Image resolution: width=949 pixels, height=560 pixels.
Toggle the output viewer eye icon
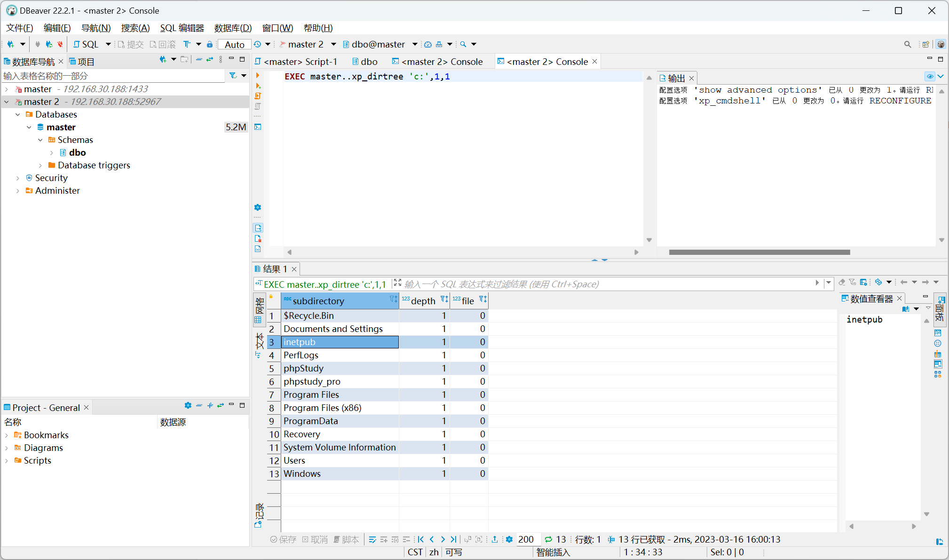930,76
